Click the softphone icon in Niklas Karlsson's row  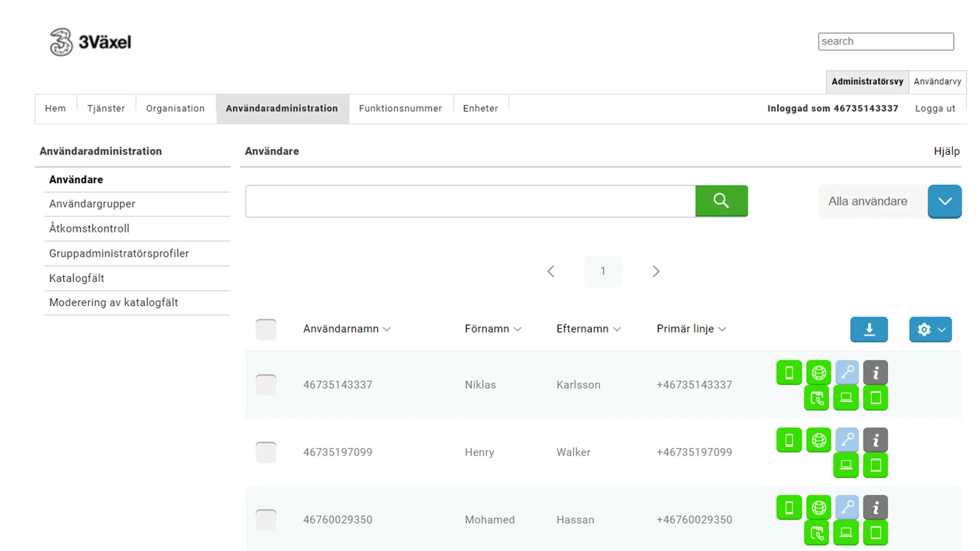point(816,398)
